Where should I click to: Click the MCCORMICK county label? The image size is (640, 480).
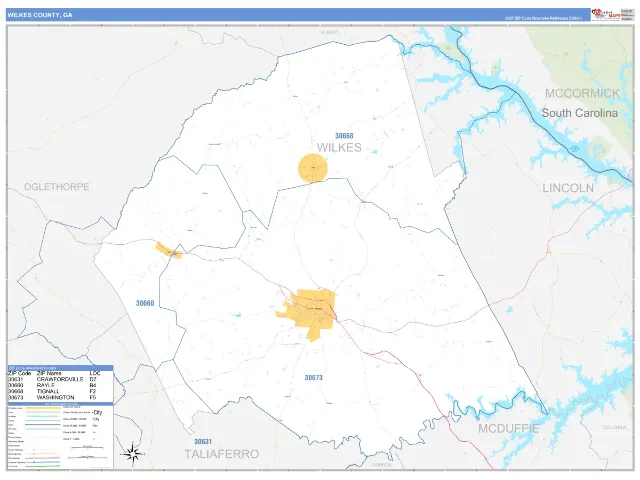click(582, 93)
